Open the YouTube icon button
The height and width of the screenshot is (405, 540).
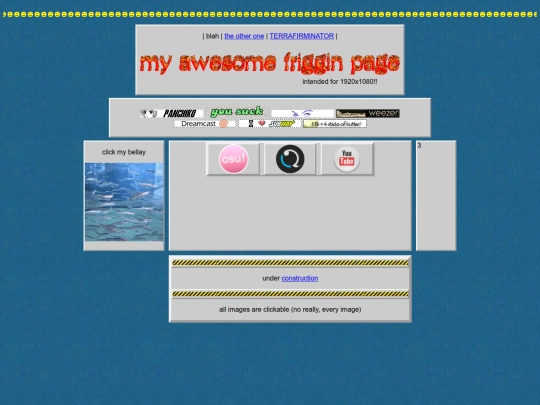[347, 159]
